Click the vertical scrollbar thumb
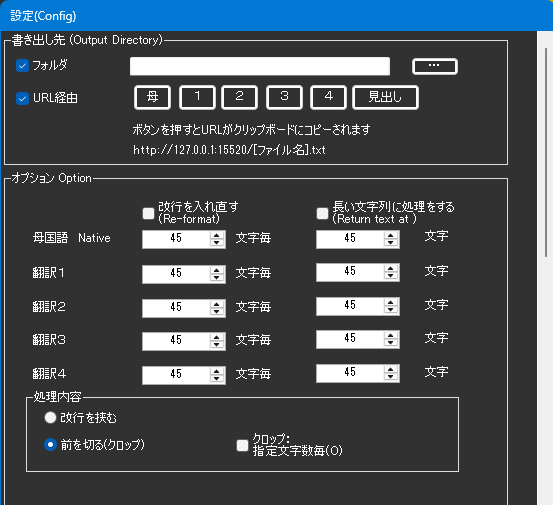Image resolution: width=553 pixels, height=505 pixels. click(546, 152)
